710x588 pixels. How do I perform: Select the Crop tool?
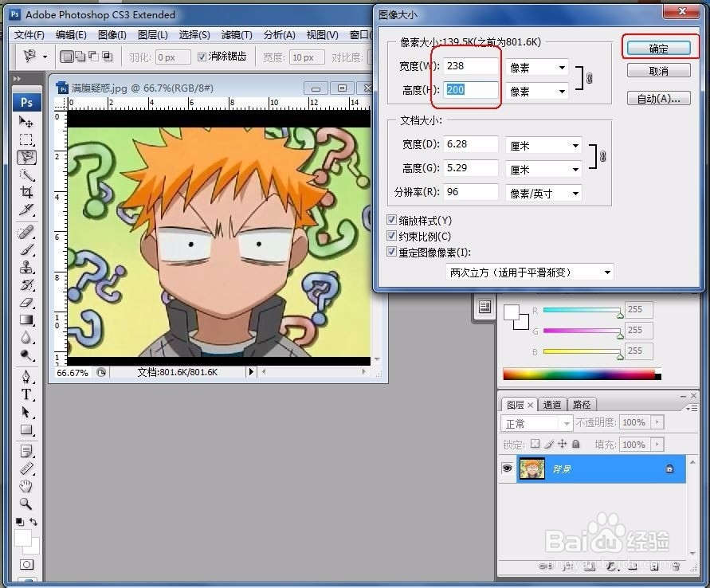(x=25, y=192)
